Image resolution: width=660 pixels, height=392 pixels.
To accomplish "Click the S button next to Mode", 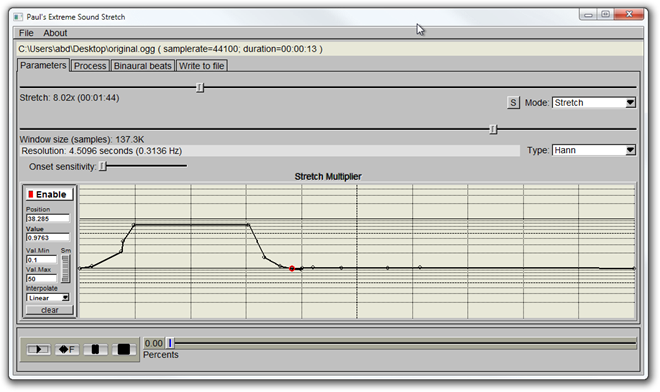I will (513, 103).
